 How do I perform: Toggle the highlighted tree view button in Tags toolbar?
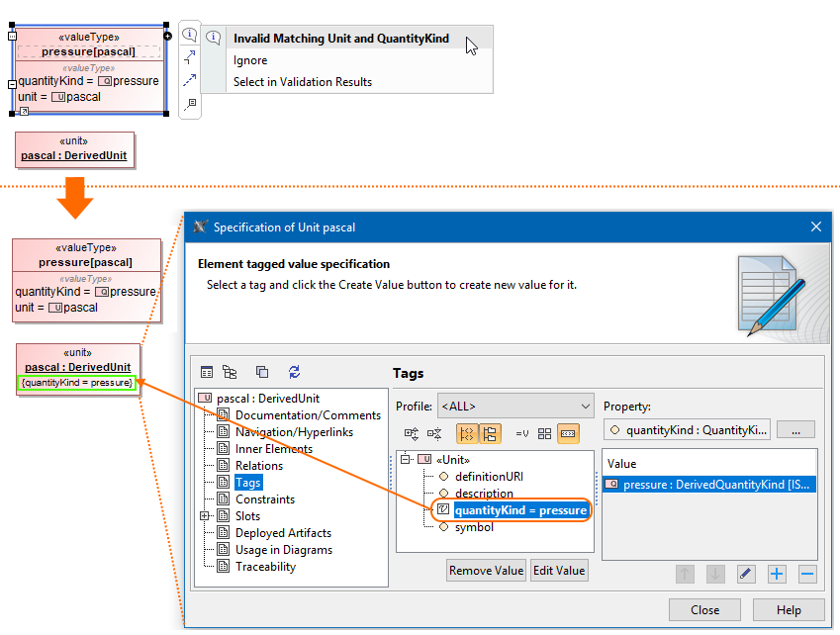point(490,433)
